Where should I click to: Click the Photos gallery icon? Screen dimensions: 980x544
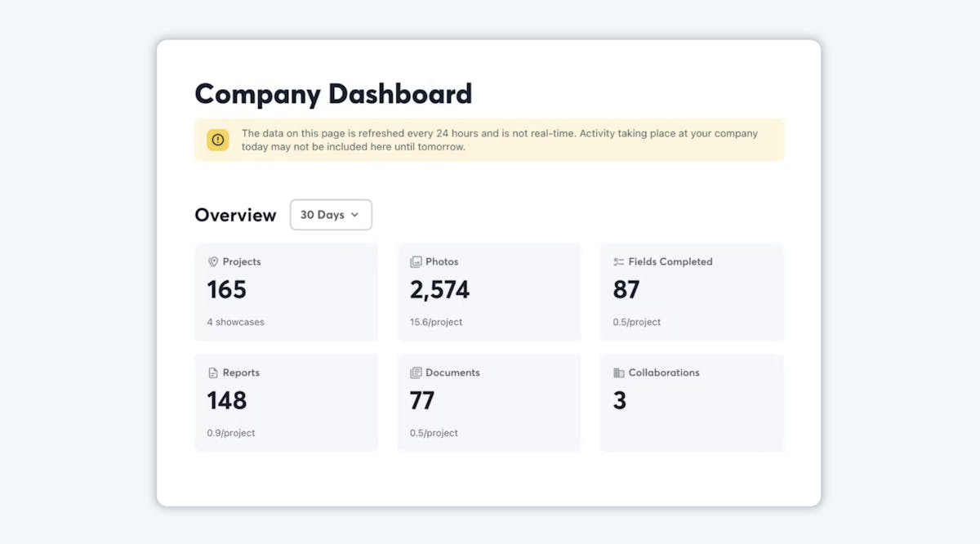point(416,262)
